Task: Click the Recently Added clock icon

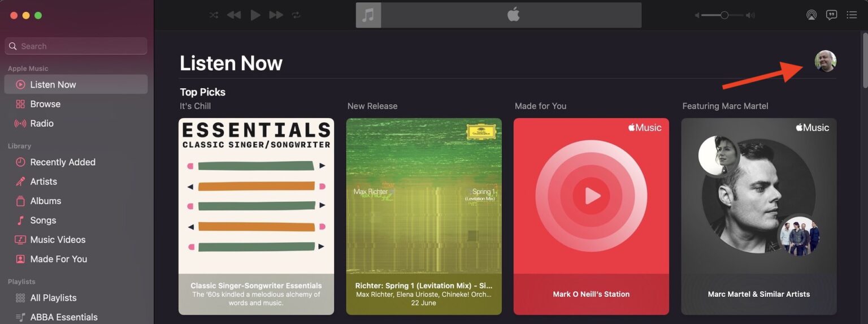Action: 20,162
